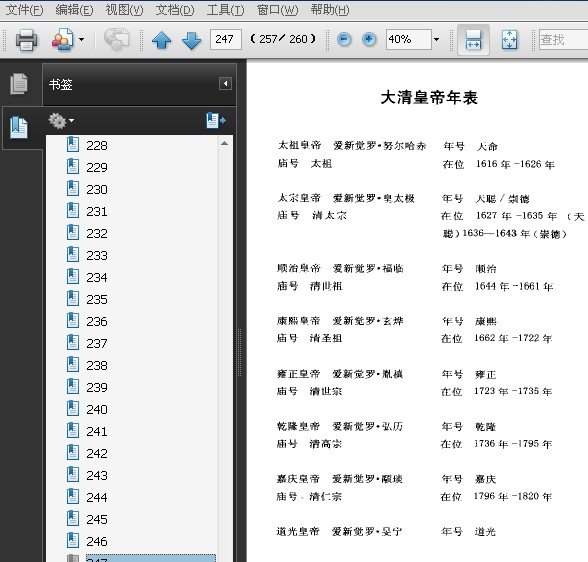Jump to bookmark 242
Viewport: 588px width, 562px height.
pyautogui.click(x=97, y=454)
